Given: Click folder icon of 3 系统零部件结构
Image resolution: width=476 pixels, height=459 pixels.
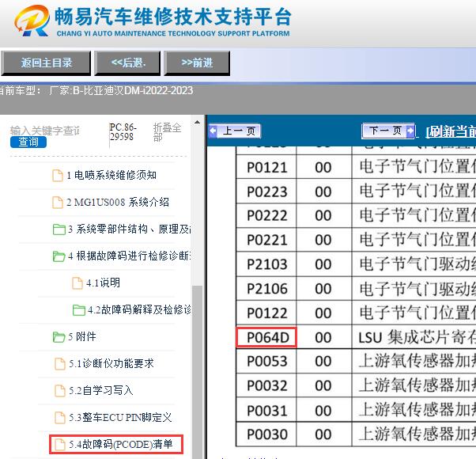Looking at the screenshot, I should [59, 229].
